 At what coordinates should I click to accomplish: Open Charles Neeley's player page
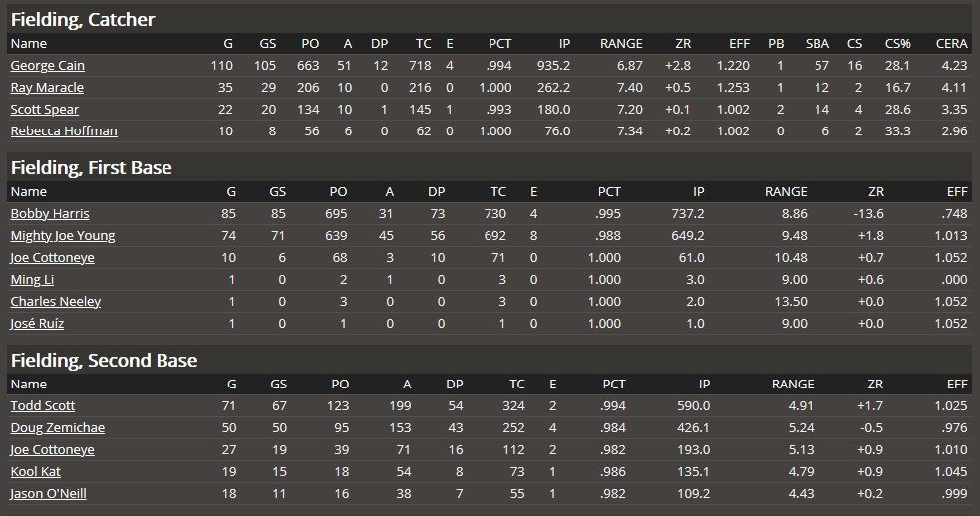(55, 302)
